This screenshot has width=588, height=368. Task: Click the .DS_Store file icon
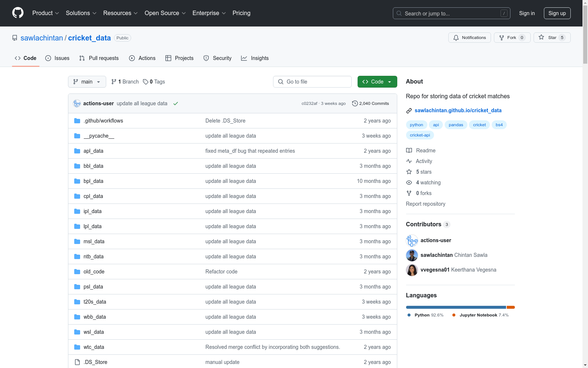pos(77,362)
